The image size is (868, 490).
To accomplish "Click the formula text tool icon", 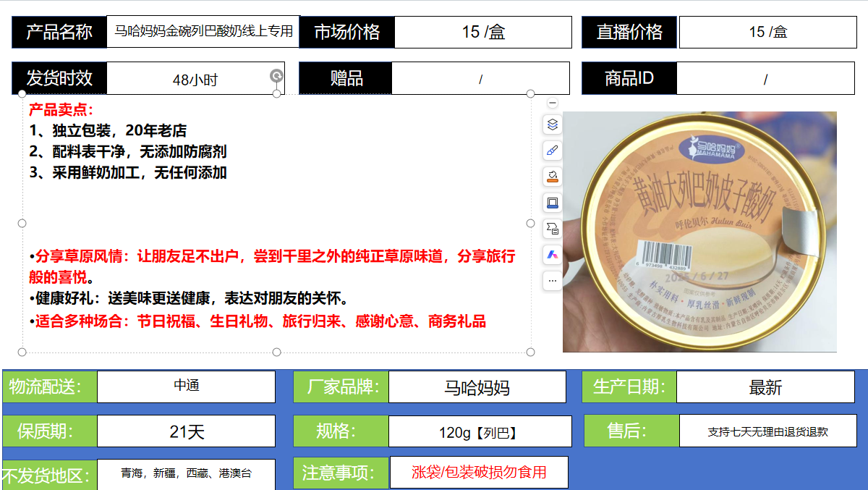I will pos(553,229).
